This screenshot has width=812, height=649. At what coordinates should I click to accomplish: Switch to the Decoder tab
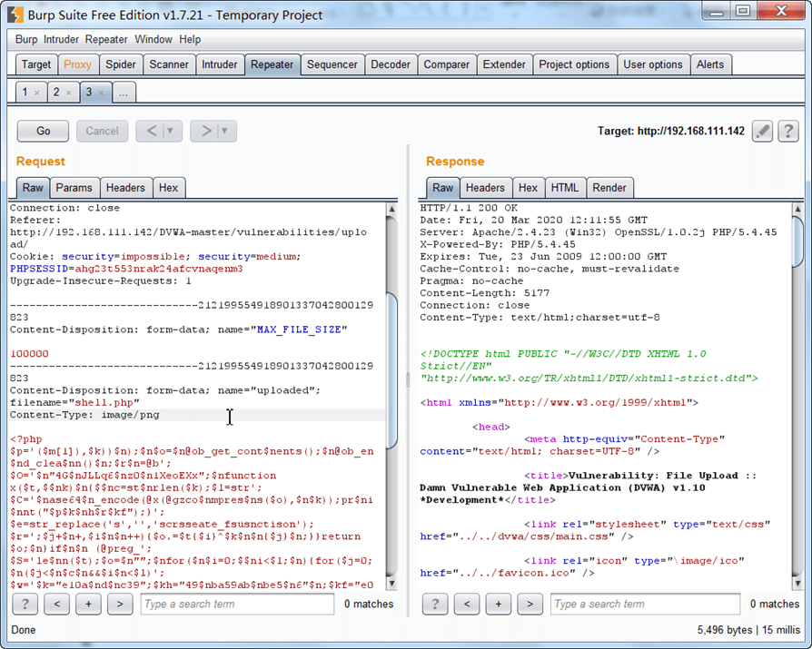(x=391, y=64)
